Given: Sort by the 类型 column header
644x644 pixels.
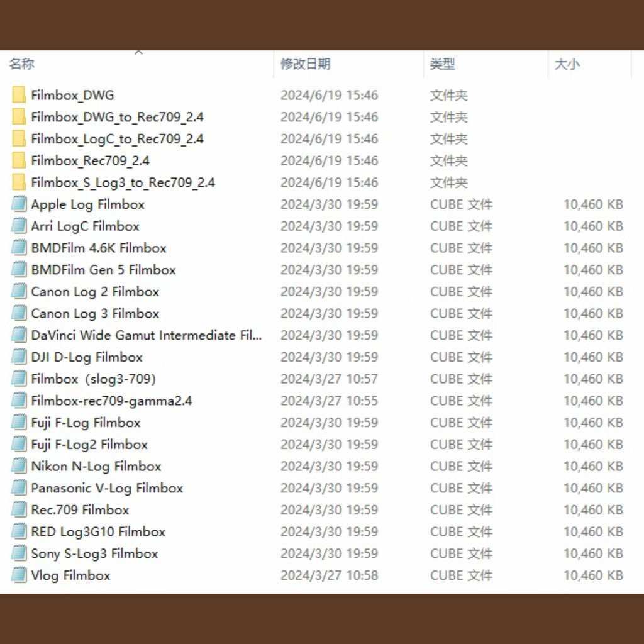Looking at the screenshot, I should pos(442,64).
